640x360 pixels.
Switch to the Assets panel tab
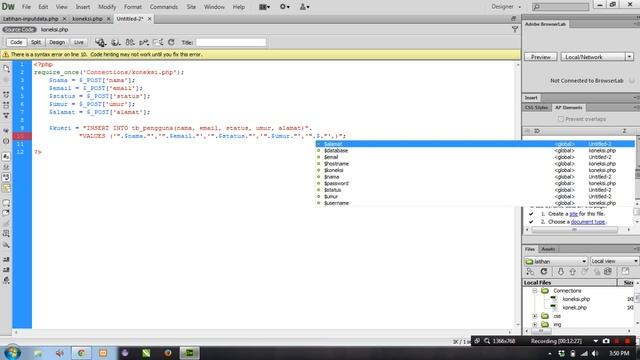coord(548,249)
